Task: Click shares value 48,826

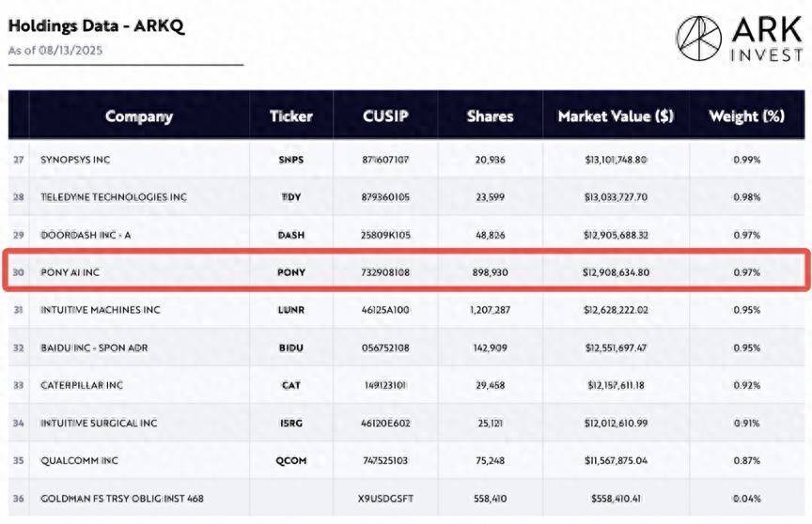Action: [x=490, y=235]
